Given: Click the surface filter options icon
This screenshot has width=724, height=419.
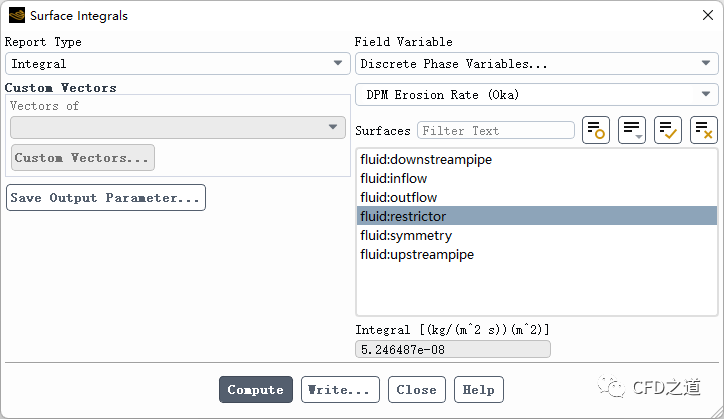Looking at the screenshot, I should tap(596, 130).
